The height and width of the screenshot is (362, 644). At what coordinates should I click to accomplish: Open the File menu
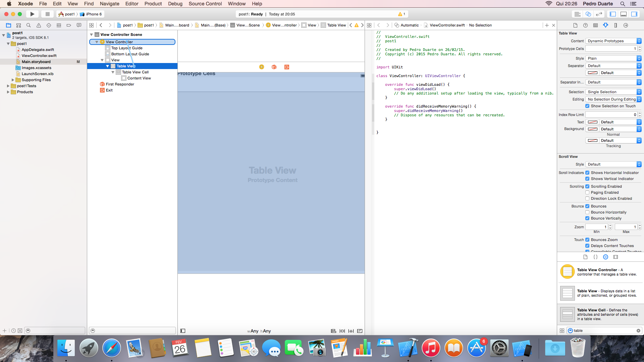[x=43, y=4]
